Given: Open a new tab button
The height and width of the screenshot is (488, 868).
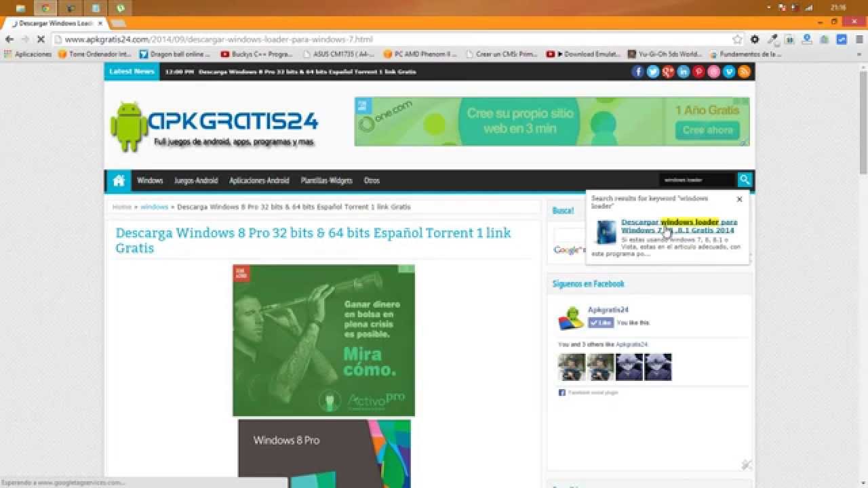Looking at the screenshot, I should click(119, 23).
